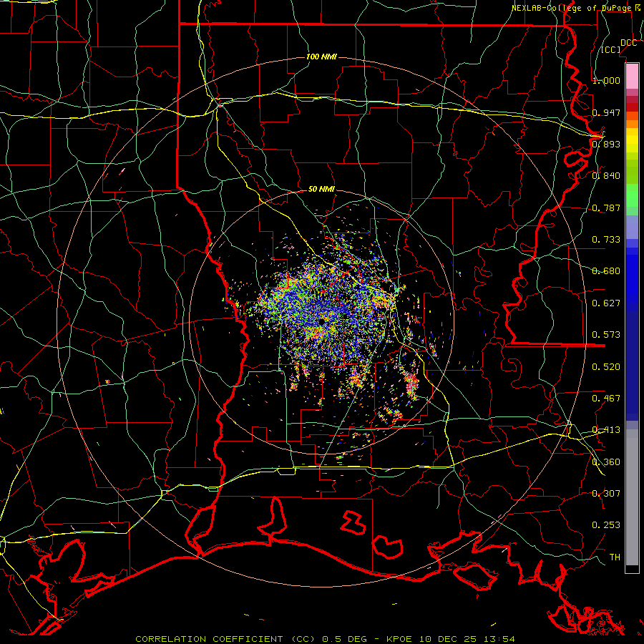Click the 0.253 legend value

pos(606,525)
